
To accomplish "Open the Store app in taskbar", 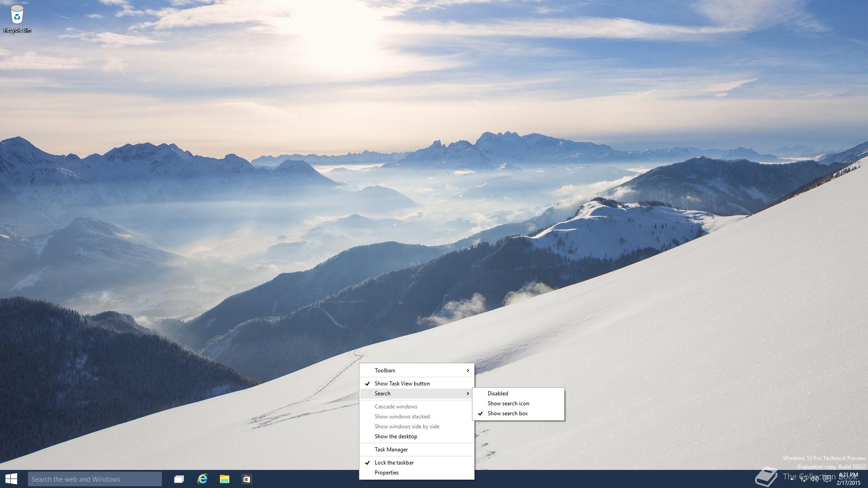I will pyautogui.click(x=246, y=479).
